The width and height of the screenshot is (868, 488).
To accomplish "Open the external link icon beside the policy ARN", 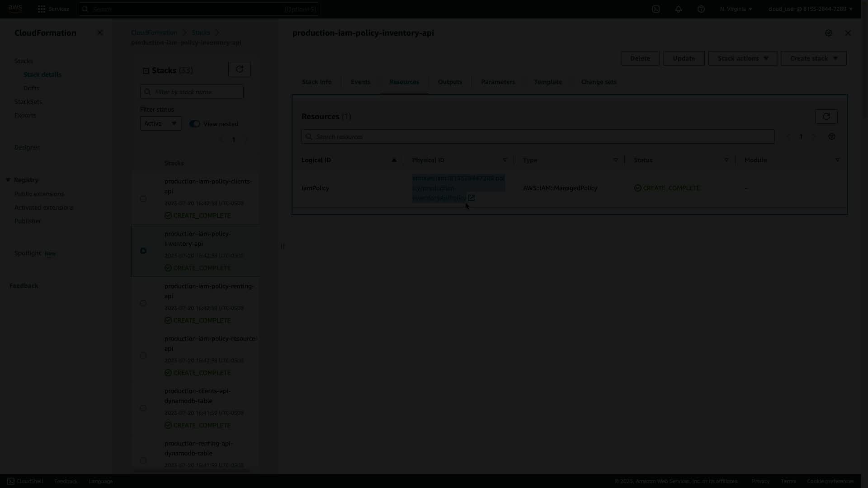I will tap(472, 198).
